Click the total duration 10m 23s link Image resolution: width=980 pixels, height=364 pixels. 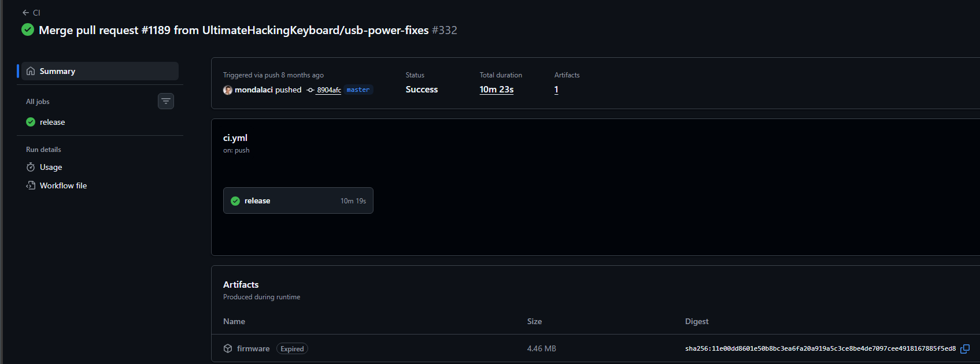click(x=496, y=90)
